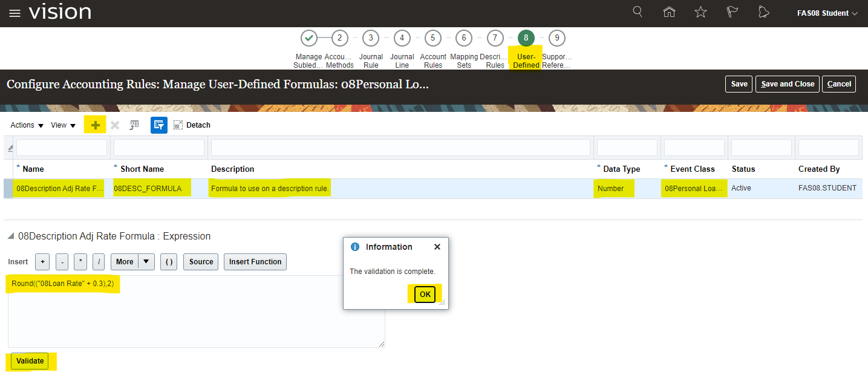This screenshot has width=868, height=378.
Task: Open the Actions dropdown menu
Action: (x=27, y=125)
